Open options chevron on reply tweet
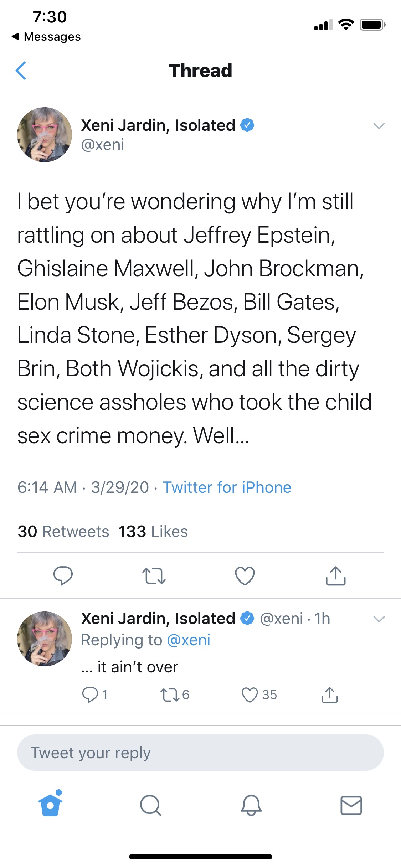Viewport: 401px width, 868px height. (x=379, y=619)
